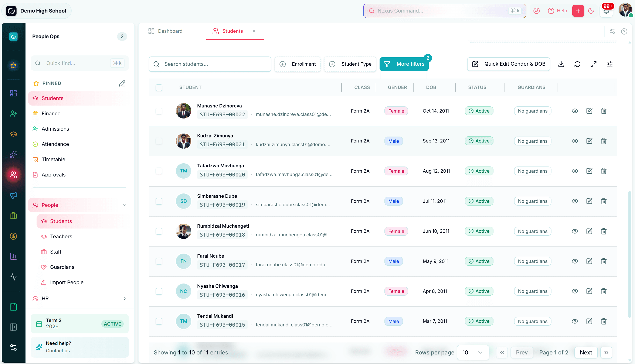This screenshot has width=635, height=364.
Task: Select all students header checkbox
Action: click(x=159, y=87)
